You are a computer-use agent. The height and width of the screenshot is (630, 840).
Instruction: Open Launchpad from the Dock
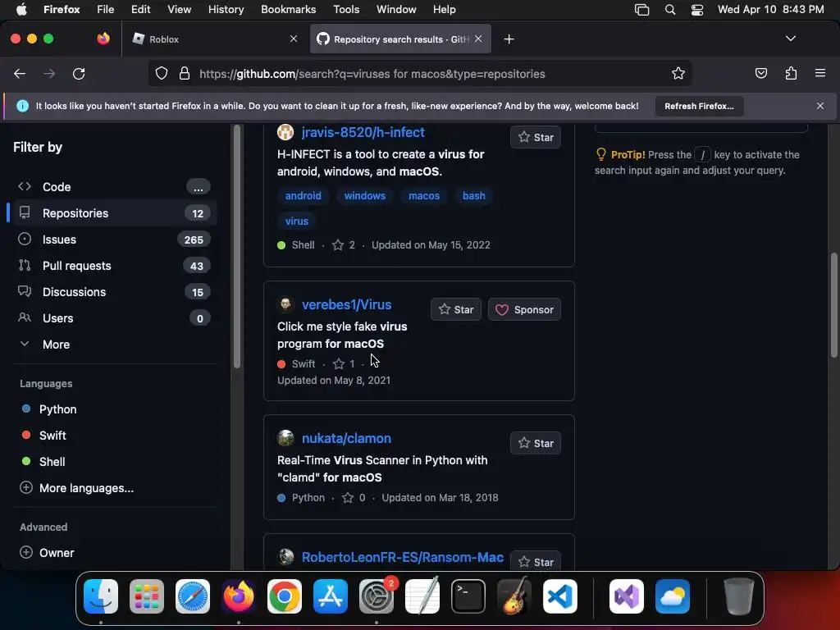(x=147, y=596)
